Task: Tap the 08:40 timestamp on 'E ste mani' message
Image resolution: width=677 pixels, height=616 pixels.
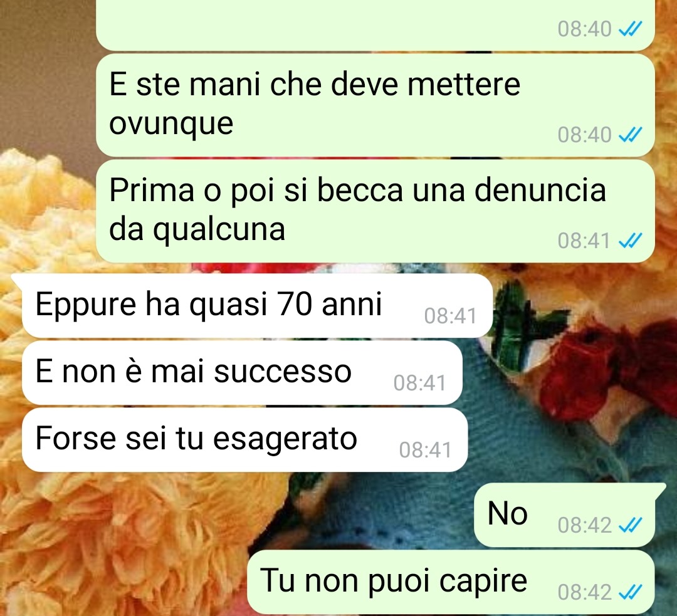Action: point(584,135)
